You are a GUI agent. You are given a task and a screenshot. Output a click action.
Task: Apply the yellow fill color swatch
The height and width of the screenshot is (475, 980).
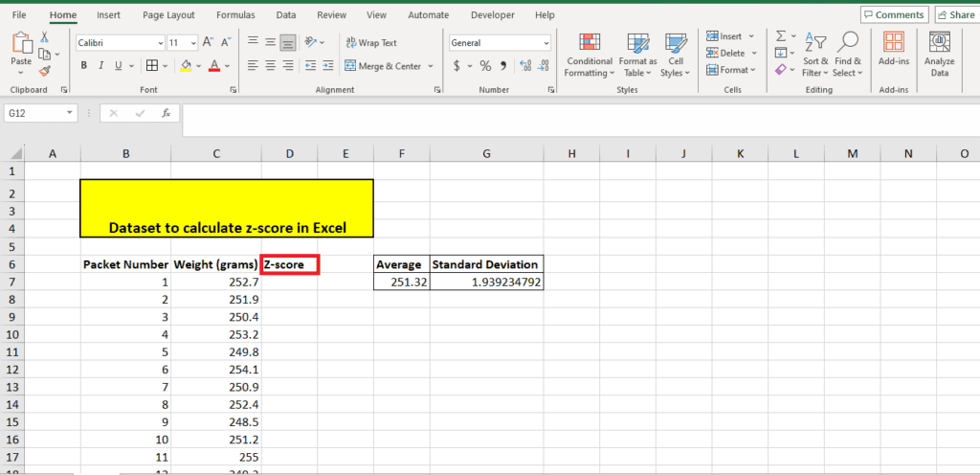point(186,66)
